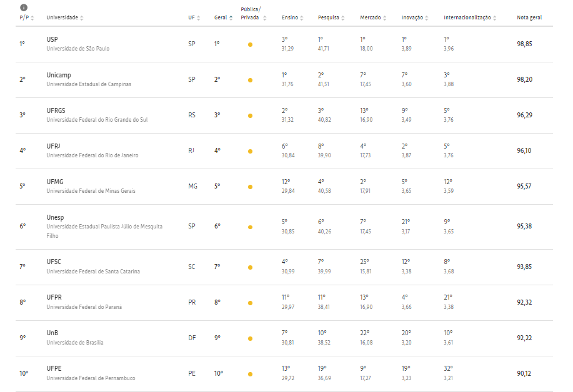Sort by UF column arrows
This screenshot has height=392, width=573.
(199, 18)
